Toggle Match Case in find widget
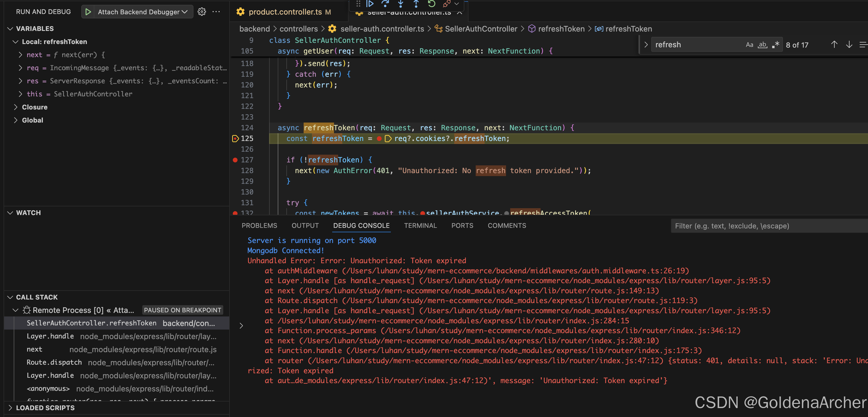This screenshot has width=868, height=417. [x=749, y=45]
